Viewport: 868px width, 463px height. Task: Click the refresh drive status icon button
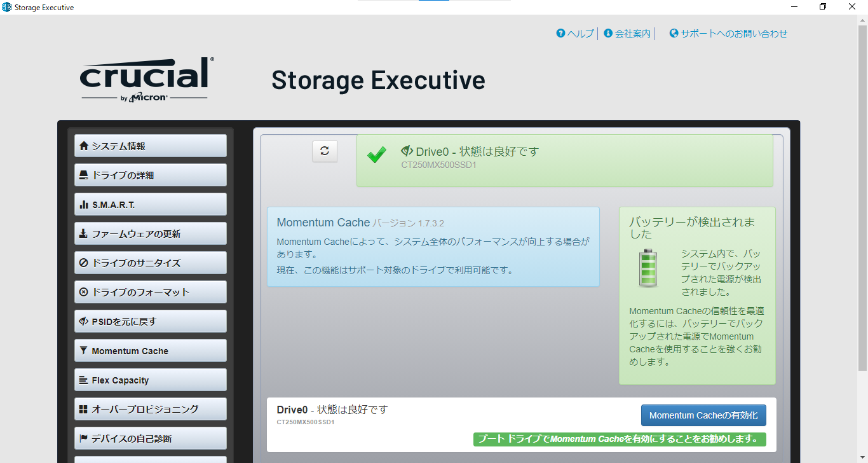click(325, 151)
